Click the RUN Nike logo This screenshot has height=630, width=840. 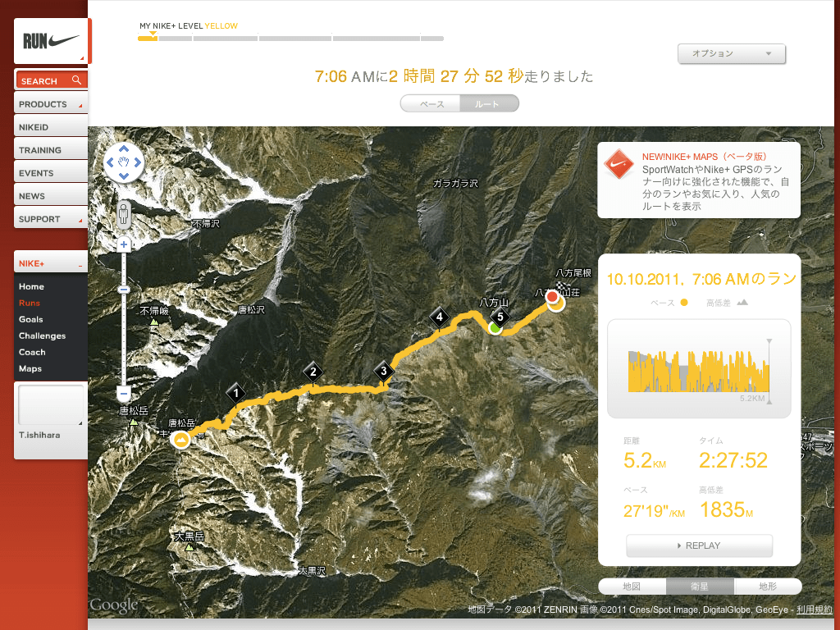[52, 41]
